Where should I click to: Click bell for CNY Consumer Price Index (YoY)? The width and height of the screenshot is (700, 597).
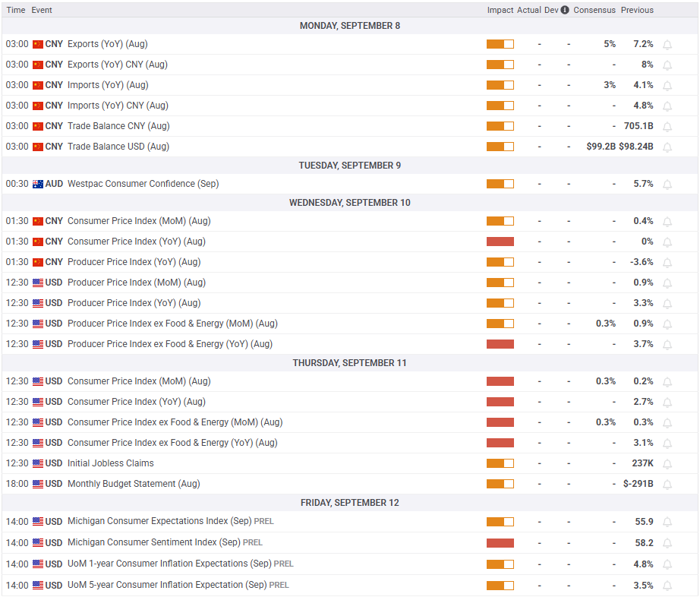pos(667,242)
